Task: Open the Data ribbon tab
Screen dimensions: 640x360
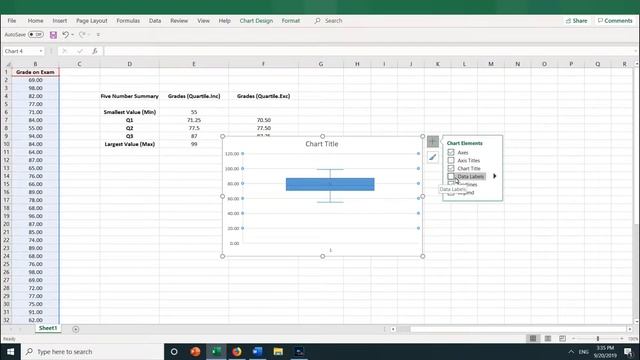Action: tap(155, 20)
